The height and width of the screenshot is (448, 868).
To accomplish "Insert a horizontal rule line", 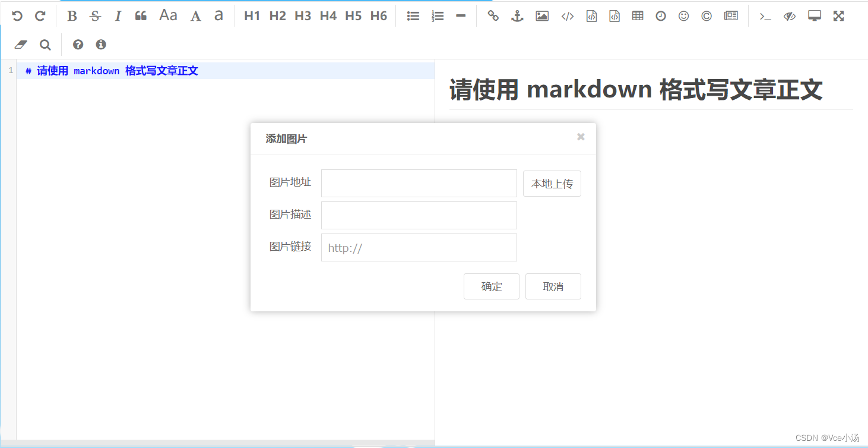I will [x=461, y=16].
